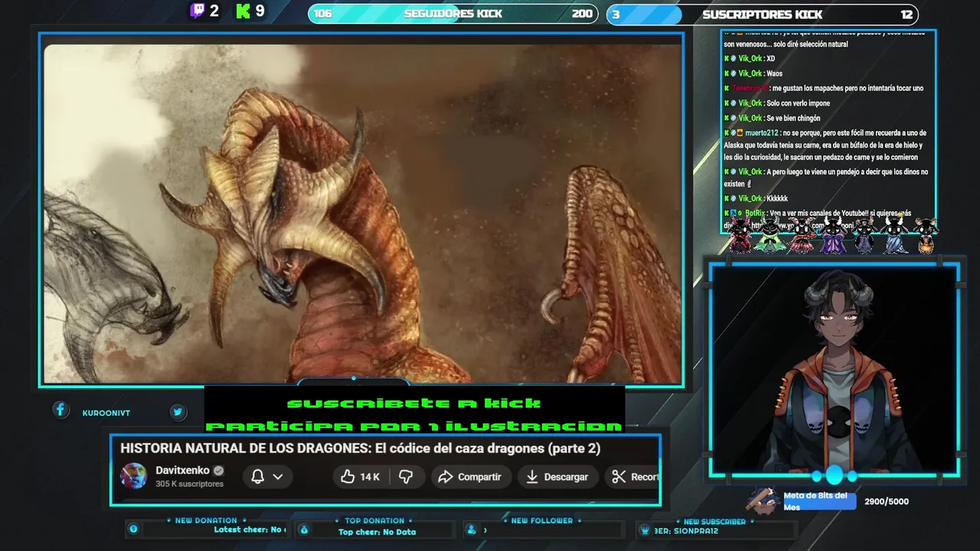Click the New Donation coin icon

click(x=133, y=529)
